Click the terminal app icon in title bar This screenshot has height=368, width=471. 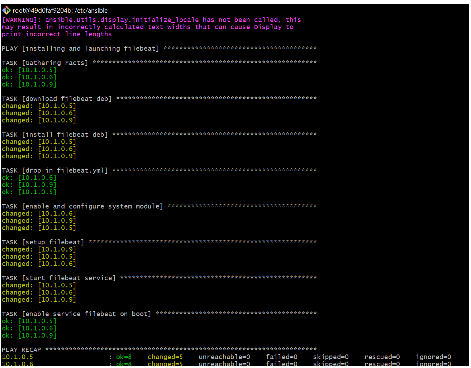pyautogui.click(x=6, y=11)
